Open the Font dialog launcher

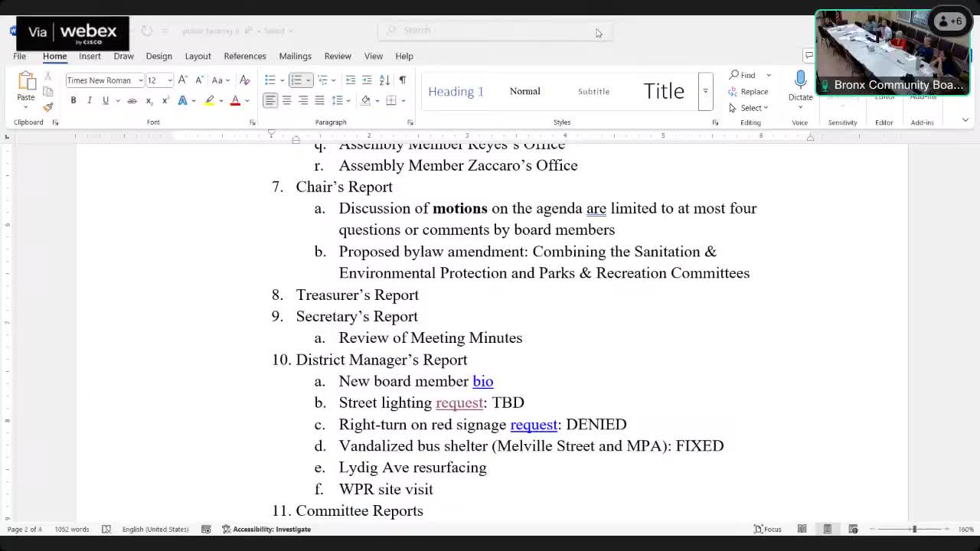[x=252, y=122]
